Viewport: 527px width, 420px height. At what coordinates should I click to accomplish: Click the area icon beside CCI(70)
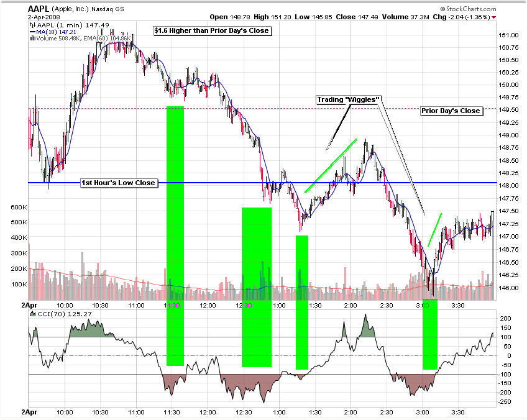32,314
